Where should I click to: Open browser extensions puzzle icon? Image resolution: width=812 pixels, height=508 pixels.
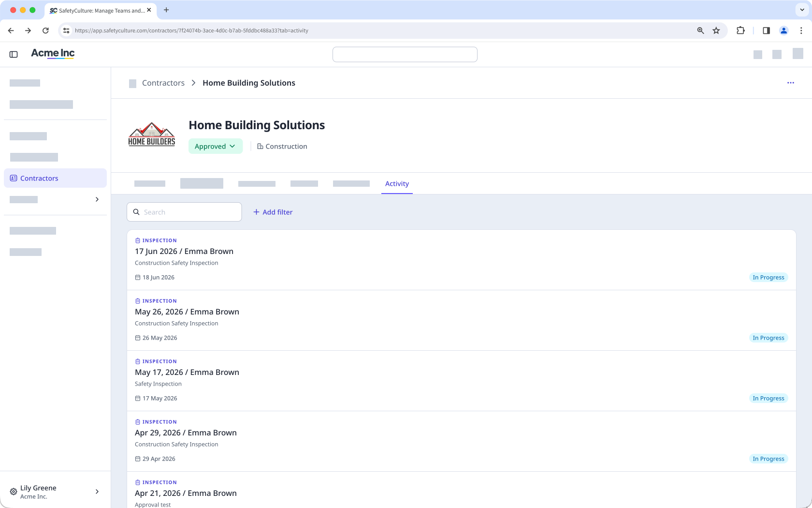pos(740,30)
